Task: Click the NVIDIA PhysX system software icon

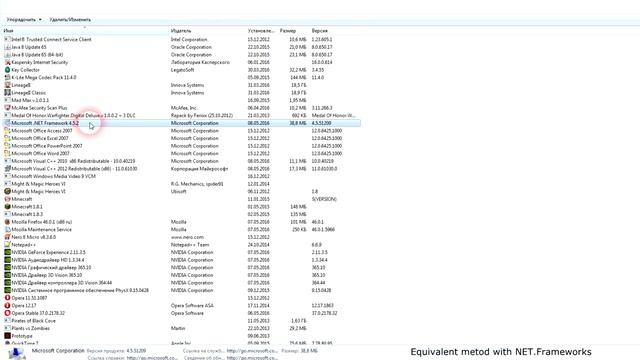Action: (x=7, y=290)
